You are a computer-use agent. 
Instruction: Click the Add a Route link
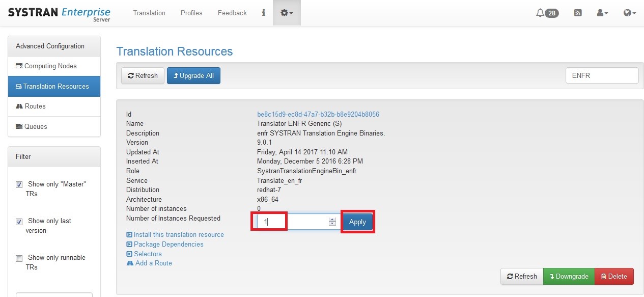149,263
